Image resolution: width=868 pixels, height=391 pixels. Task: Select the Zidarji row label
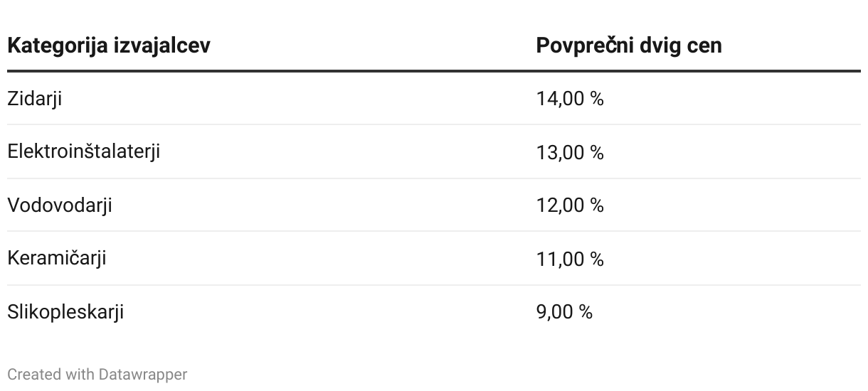(x=34, y=98)
